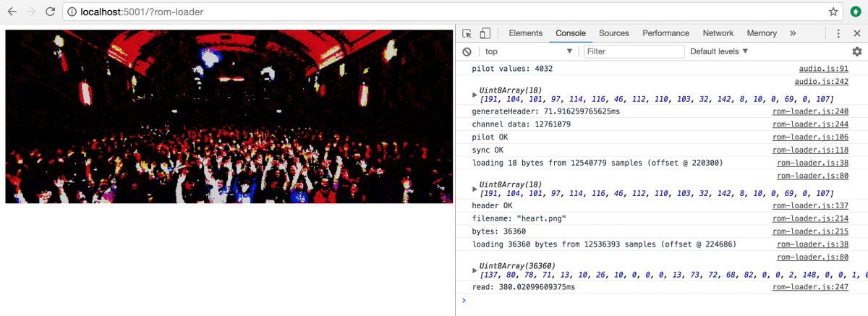Click the browser back arrow
The image size is (868, 316).
click(x=12, y=12)
